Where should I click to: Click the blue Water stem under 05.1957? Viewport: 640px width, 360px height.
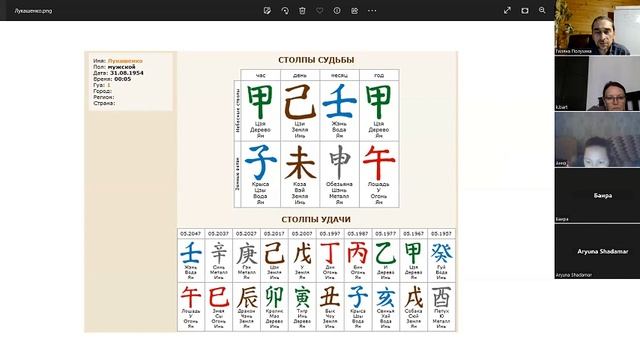(441, 253)
